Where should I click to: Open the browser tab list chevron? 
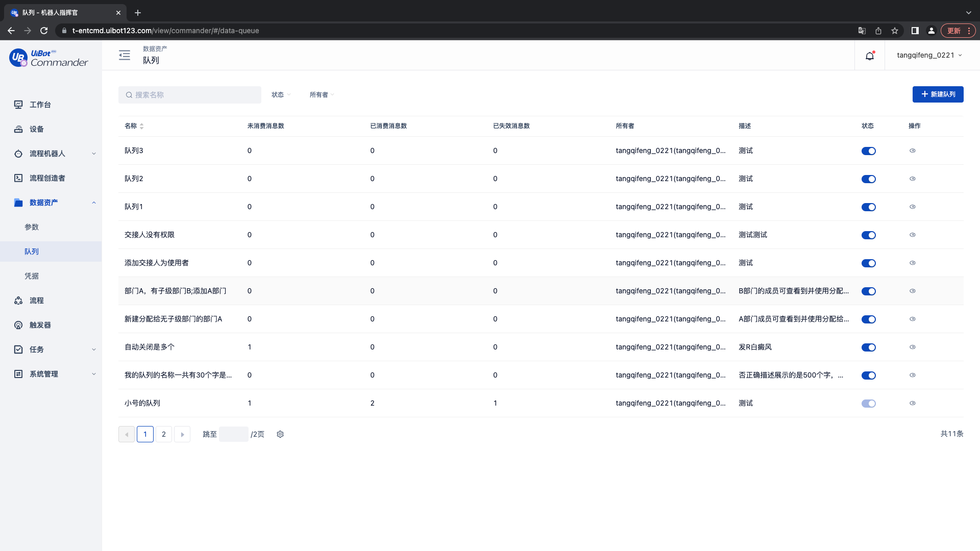[x=968, y=13]
